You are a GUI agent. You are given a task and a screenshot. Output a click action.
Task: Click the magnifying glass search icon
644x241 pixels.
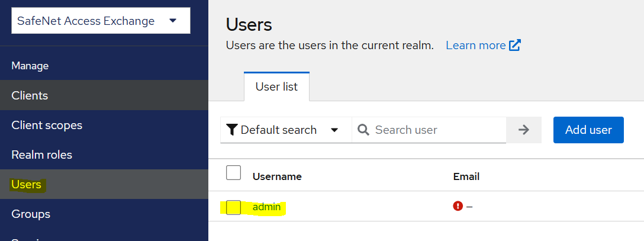(363, 130)
